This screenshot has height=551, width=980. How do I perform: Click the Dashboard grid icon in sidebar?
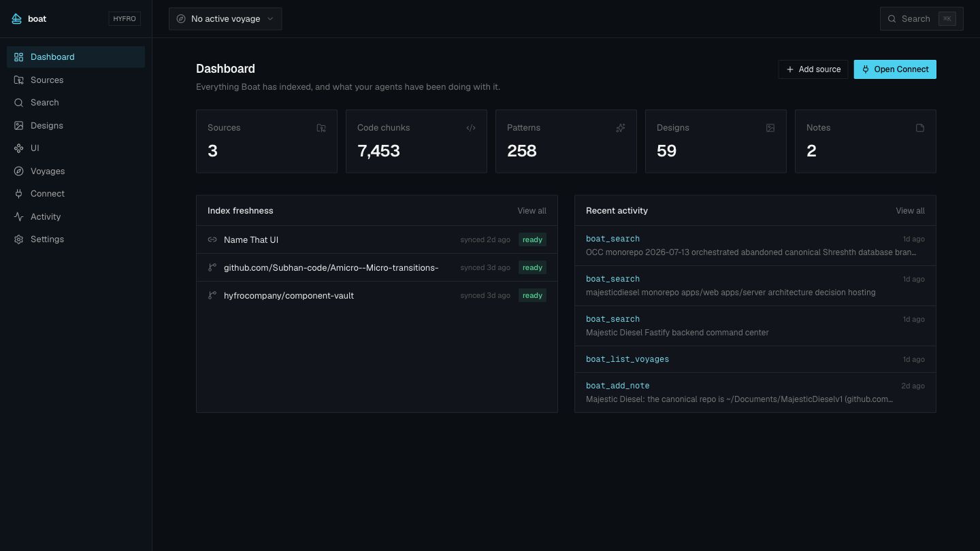[18, 57]
